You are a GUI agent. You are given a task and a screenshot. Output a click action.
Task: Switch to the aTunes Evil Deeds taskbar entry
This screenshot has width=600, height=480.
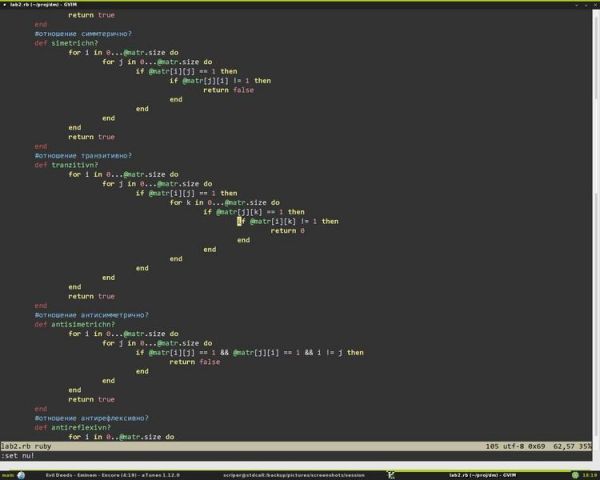(x=112, y=475)
